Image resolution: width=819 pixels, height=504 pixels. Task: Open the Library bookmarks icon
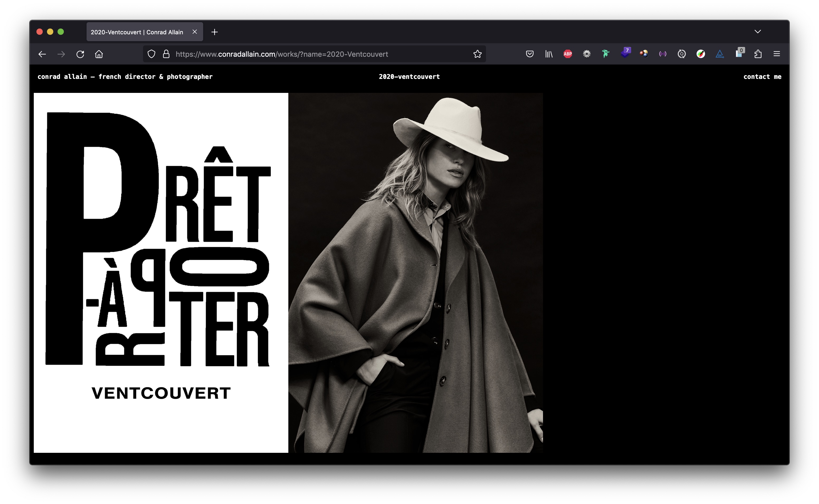tap(549, 54)
